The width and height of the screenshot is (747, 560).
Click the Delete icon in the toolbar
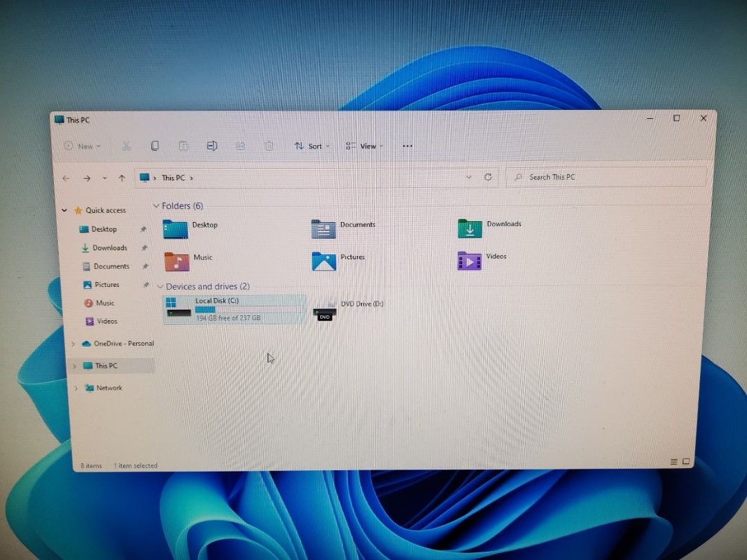[x=268, y=146]
